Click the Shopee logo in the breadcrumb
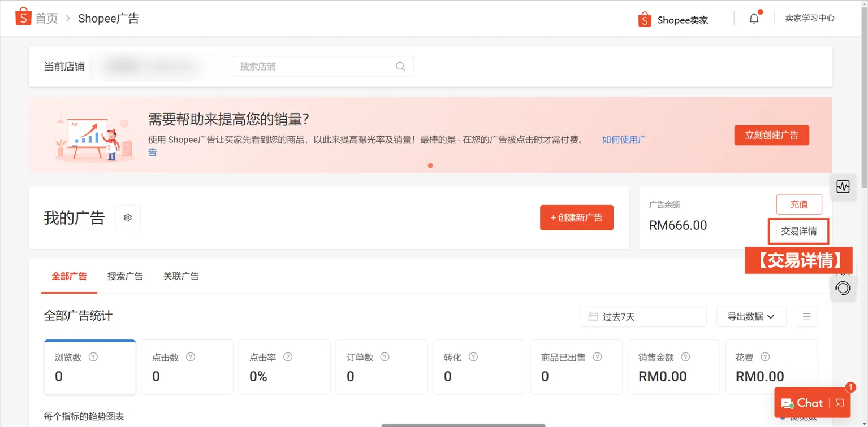 pos(23,16)
